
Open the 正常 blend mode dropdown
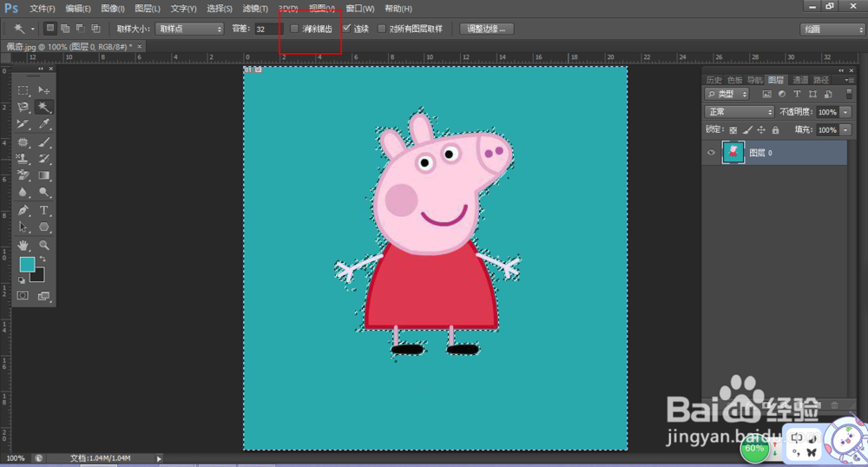tap(740, 112)
